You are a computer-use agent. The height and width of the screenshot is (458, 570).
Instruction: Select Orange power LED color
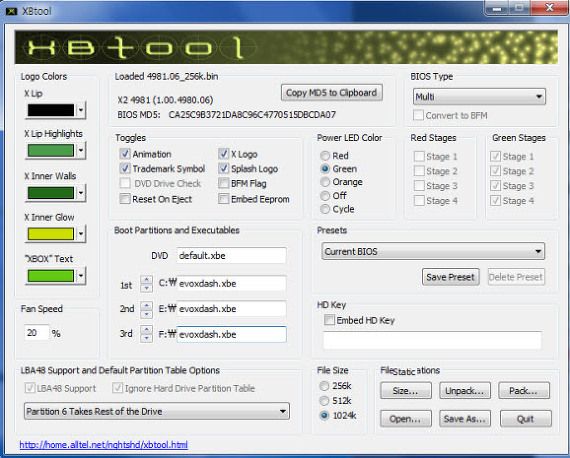pyautogui.click(x=325, y=182)
